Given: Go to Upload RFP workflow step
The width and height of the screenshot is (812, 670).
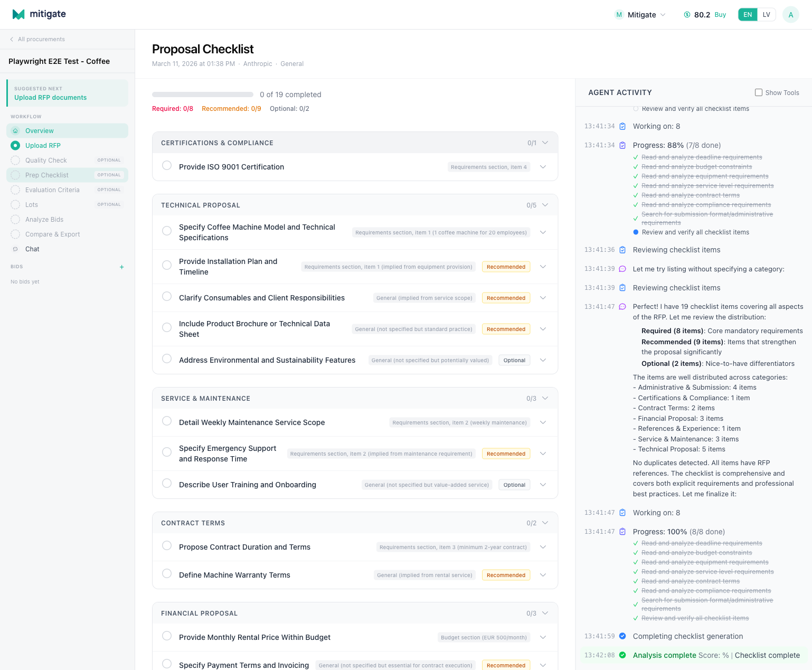Looking at the screenshot, I should [x=67, y=146].
